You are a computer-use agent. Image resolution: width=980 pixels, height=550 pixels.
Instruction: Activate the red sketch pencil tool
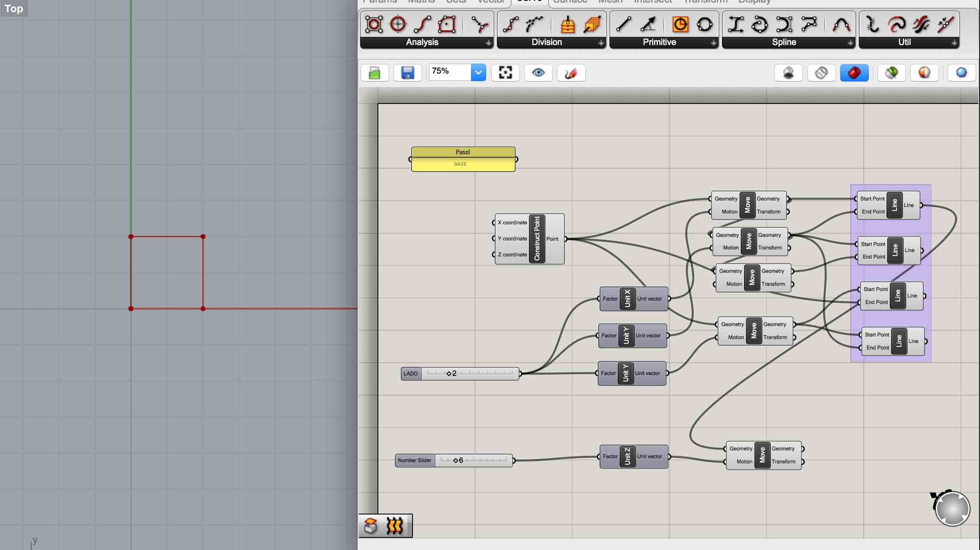coord(571,73)
